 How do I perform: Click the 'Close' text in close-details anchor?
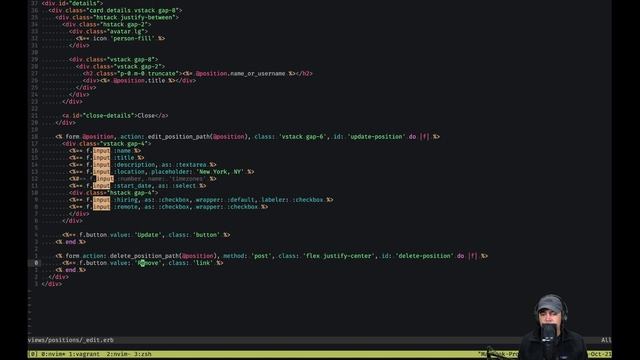(146, 116)
